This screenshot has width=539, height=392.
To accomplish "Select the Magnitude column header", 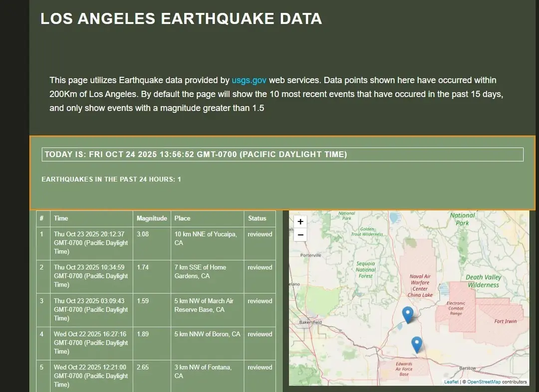I will point(152,218).
